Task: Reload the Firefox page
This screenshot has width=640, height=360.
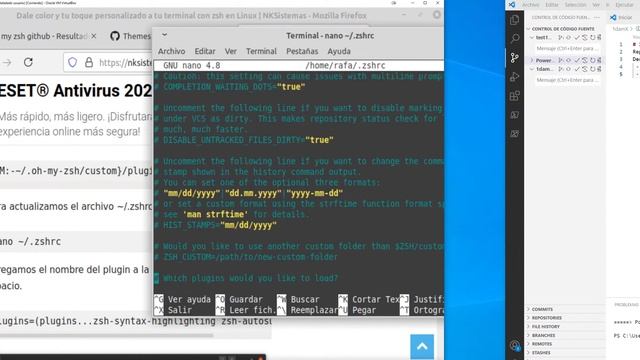Action: pyautogui.click(x=28, y=62)
